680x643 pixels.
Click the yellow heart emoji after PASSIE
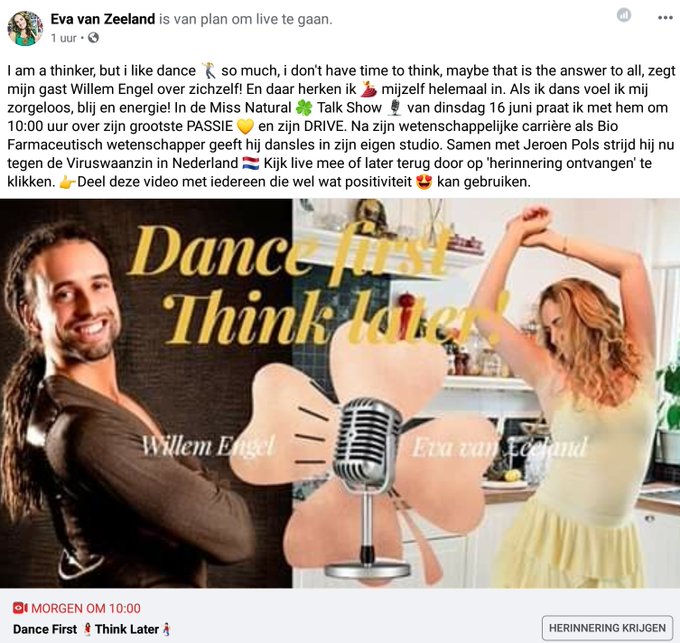[x=245, y=126]
